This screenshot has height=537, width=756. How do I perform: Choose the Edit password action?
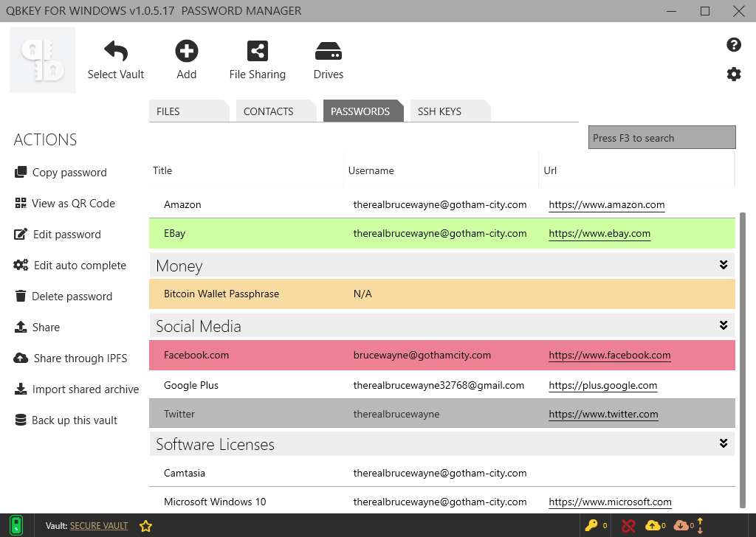click(58, 235)
